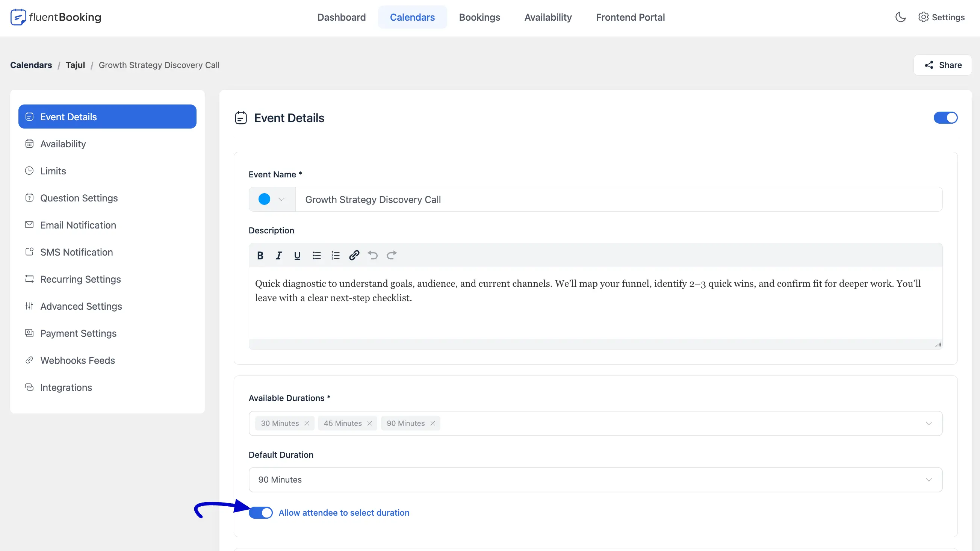The width and height of the screenshot is (980, 551).
Task: Open the Calendars tab
Action: 412,17
